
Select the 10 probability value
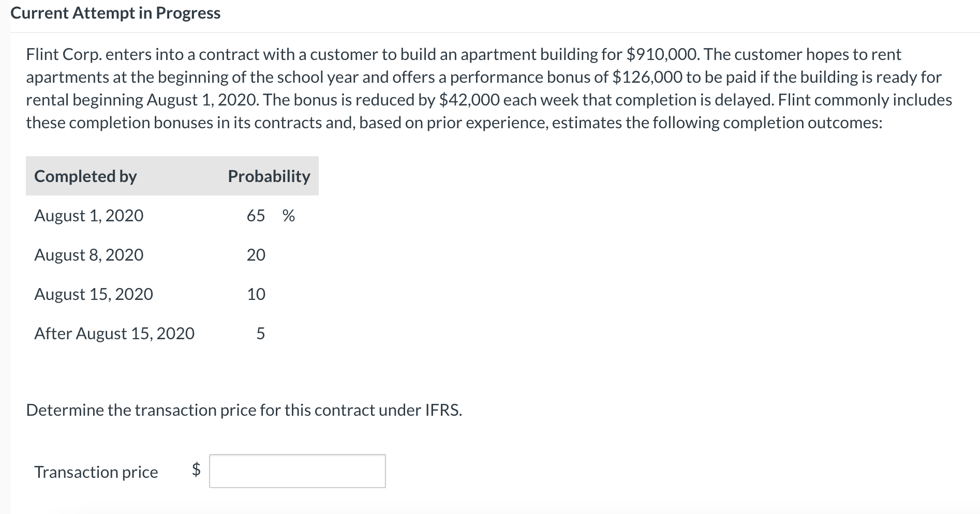click(256, 294)
